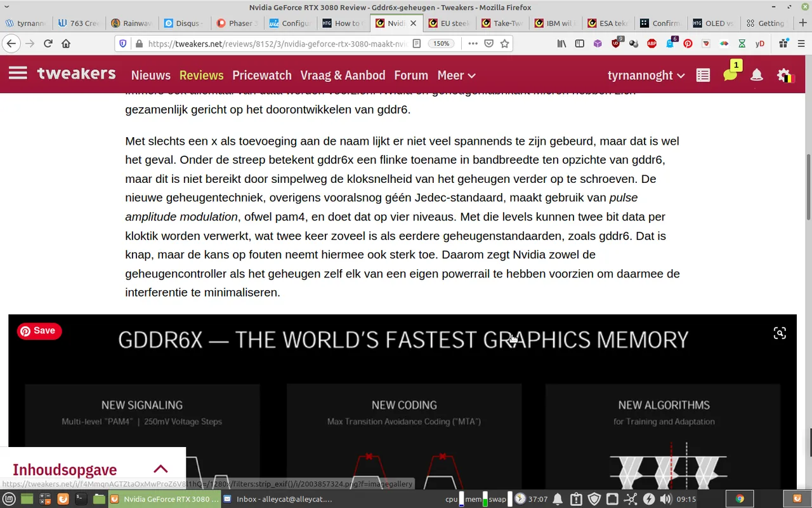Switch to the Take-Two tab
The width and height of the screenshot is (812, 508).
pos(502,23)
